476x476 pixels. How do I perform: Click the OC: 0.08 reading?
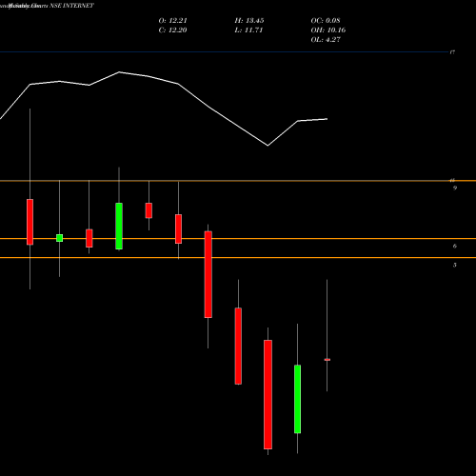326,21
